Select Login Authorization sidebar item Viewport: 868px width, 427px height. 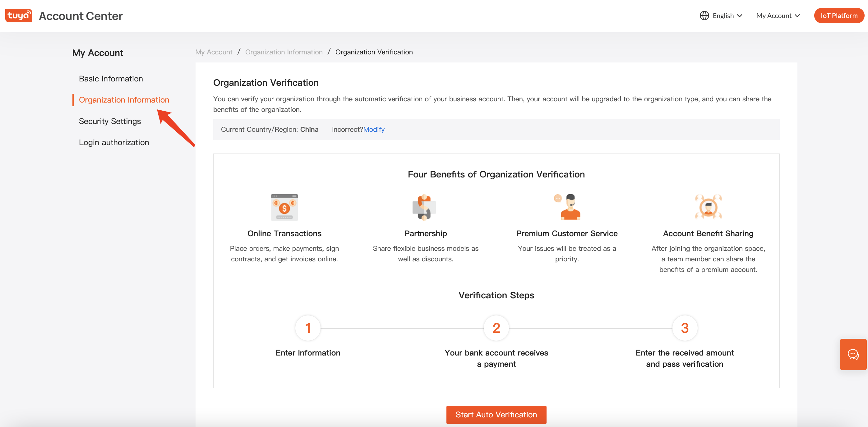coord(113,142)
